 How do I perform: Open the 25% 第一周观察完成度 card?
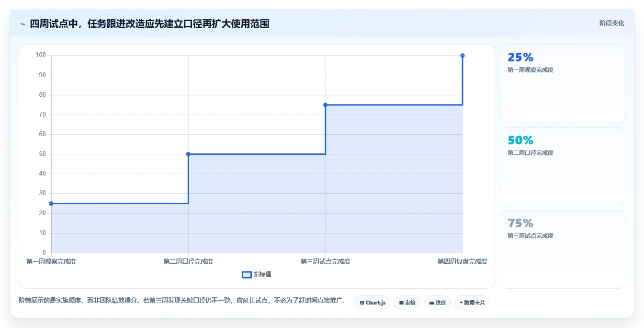pos(563,83)
